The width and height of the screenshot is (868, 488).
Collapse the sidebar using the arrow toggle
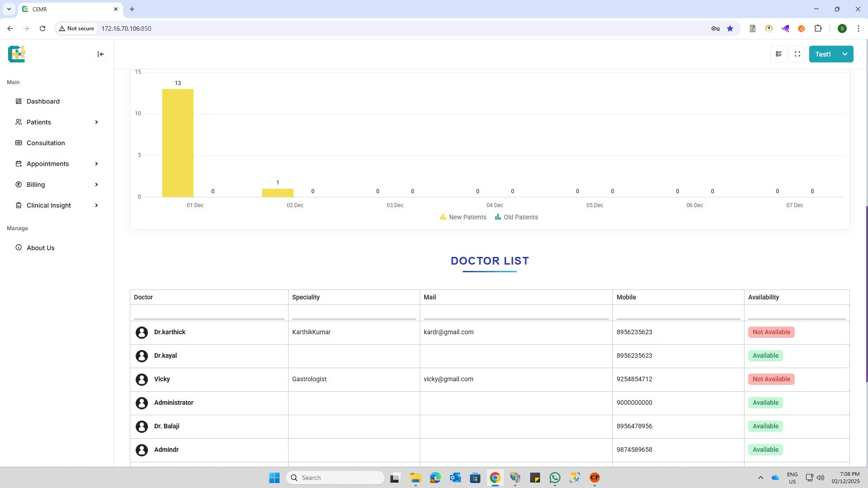coord(100,54)
